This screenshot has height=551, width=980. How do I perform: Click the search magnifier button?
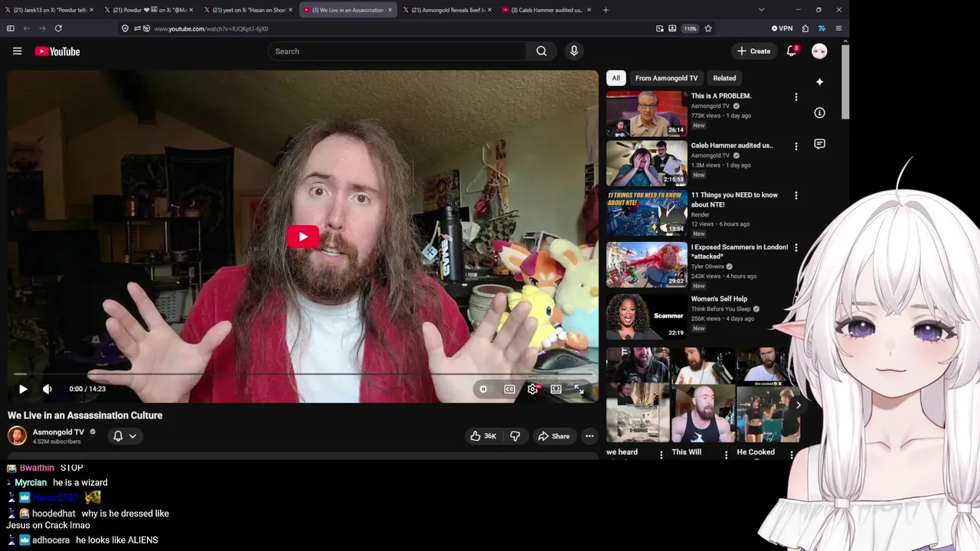541,51
